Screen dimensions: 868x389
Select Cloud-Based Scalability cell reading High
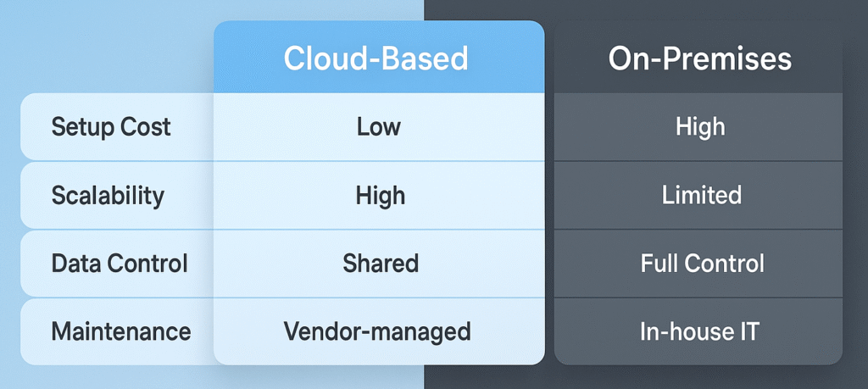pyautogui.click(x=379, y=196)
